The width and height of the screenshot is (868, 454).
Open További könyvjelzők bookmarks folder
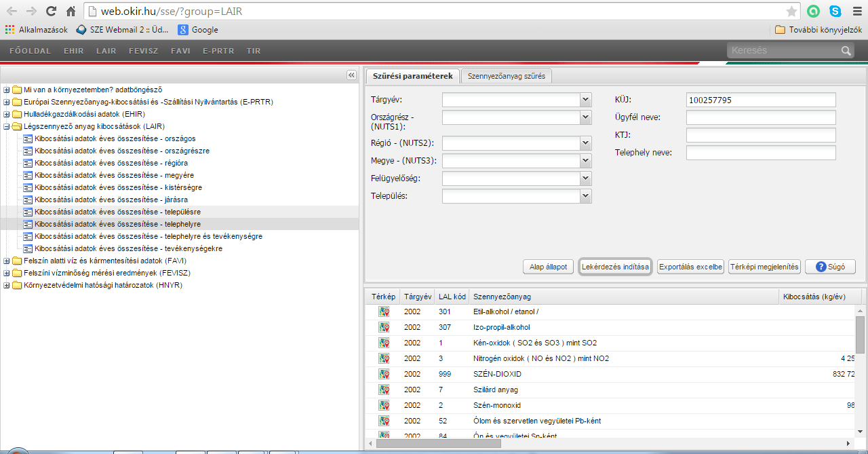click(x=818, y=30)
